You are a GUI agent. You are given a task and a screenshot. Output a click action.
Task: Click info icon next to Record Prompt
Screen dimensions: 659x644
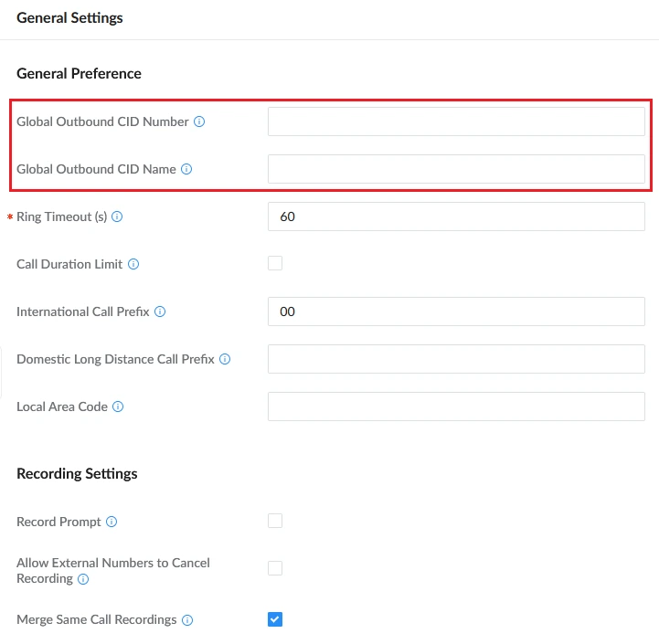click(x=112, y=522)
